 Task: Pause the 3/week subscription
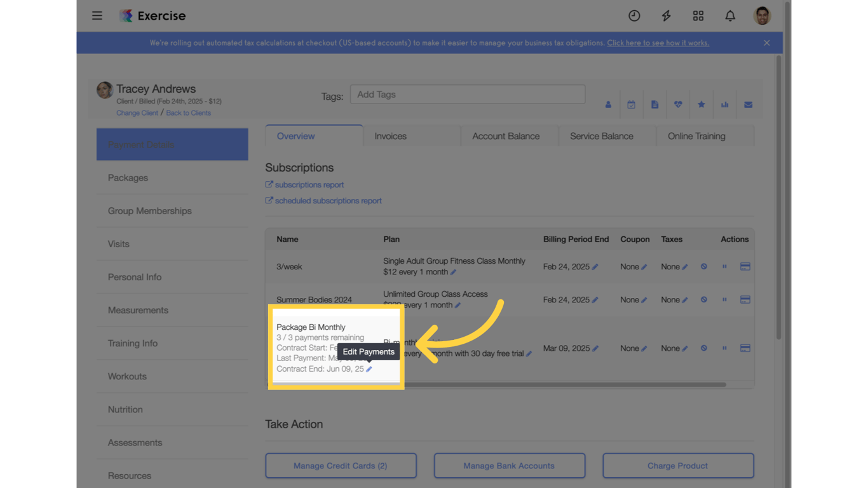(724, 266)
